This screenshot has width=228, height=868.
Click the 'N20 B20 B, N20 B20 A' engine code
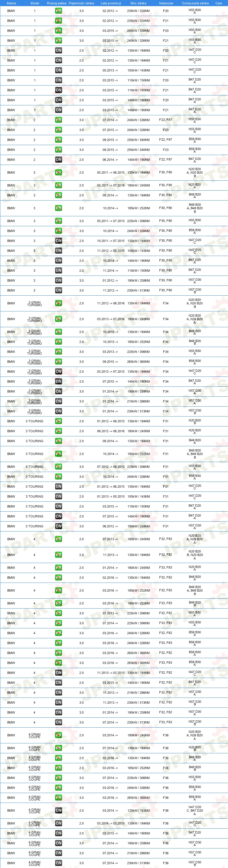pyautogui.click(x=195, y=555)
